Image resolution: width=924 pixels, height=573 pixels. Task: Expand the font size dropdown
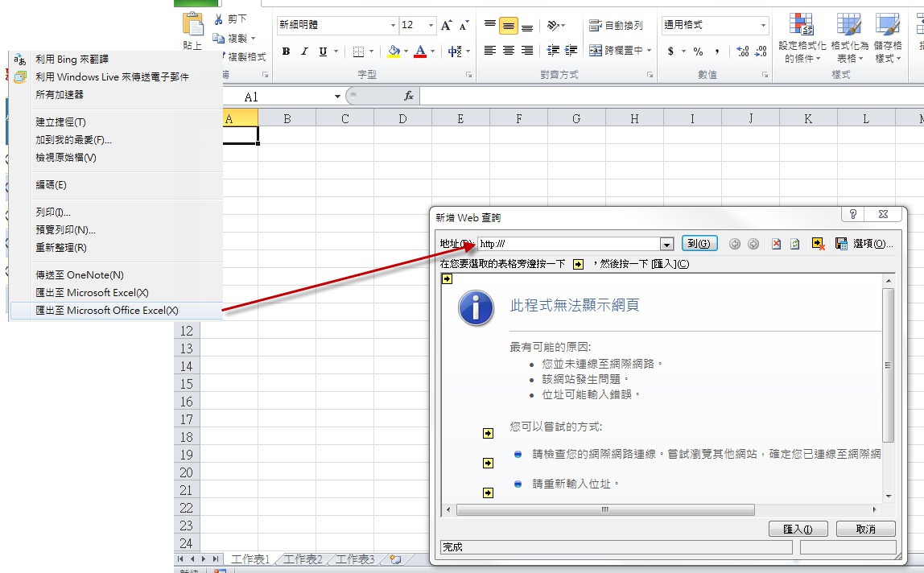[x=431, y=26]
